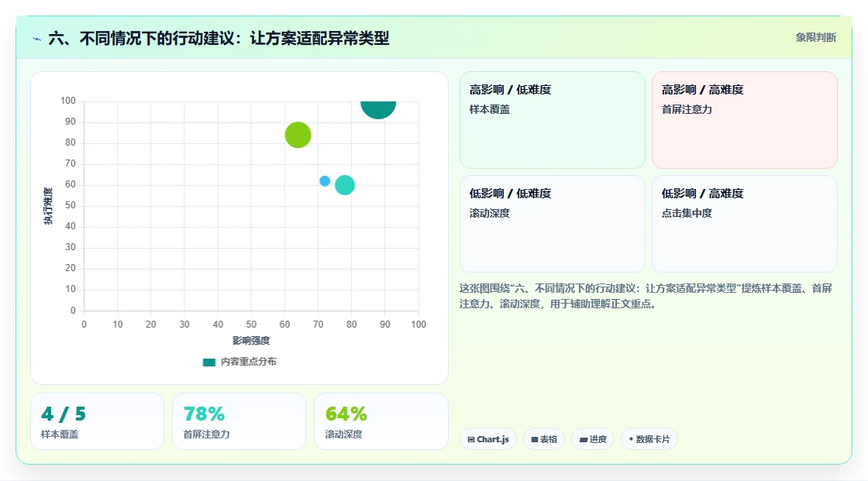Image resolution: width=868 pixels, height=481 pixels.
Task: Select the small blue bubble on the chart
Action: tap(325, 181)
